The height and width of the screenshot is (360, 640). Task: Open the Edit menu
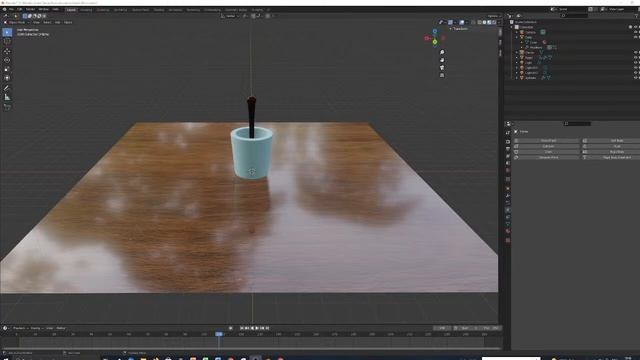[x=20, y=9]
